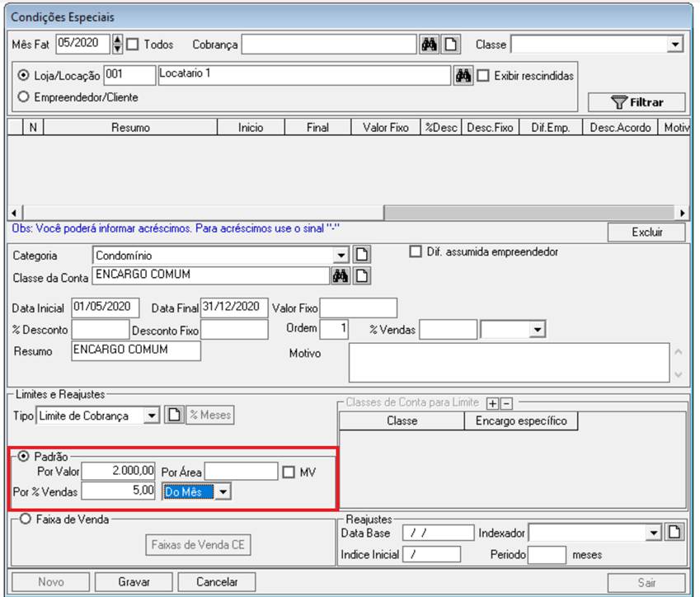
Task: Click the Desc.Acordo column header
Action: click(620, 128)
